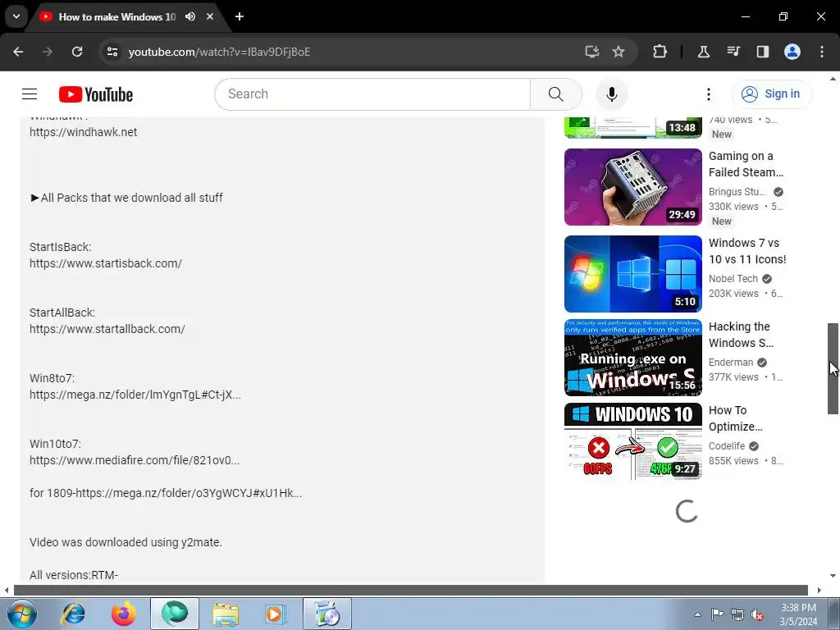
Task: Expand tab search dropdown arrow
Action: pyautogui.click(x=16, y=16)
